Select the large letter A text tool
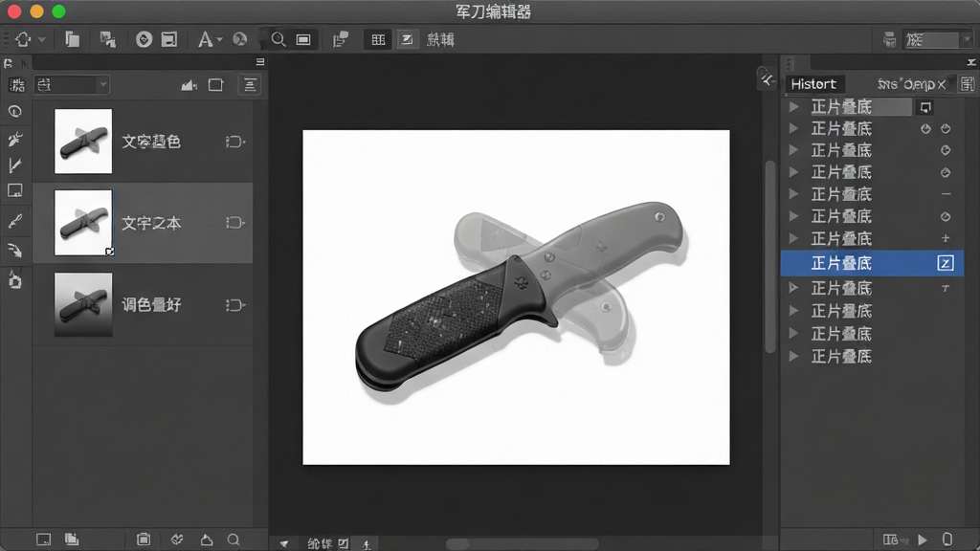This screenshot has width=980, height=551. click(x=205, y=39)
